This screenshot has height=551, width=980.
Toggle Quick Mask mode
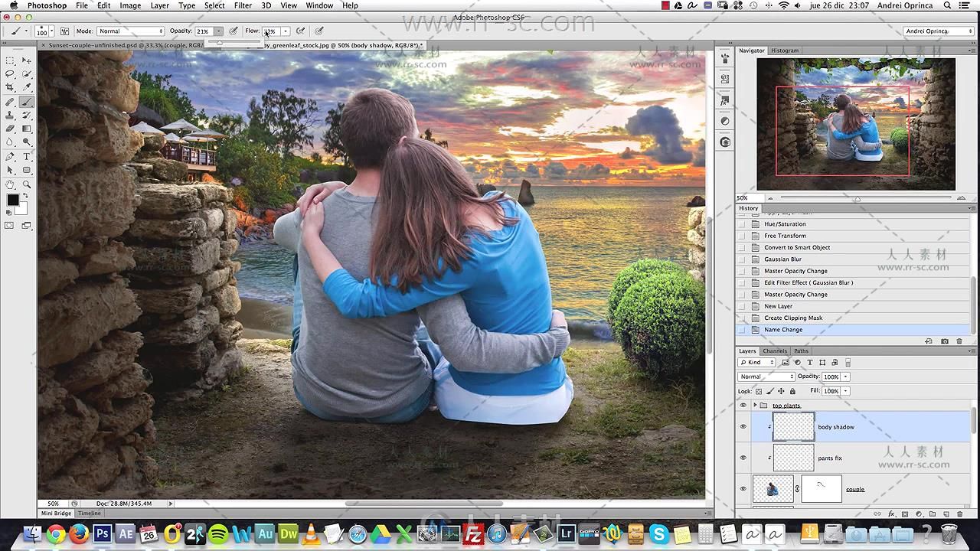click(9, 225)
